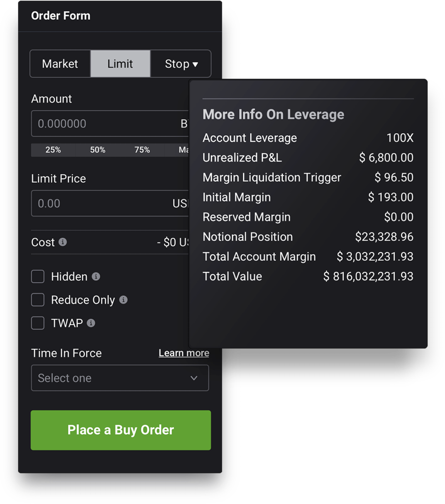The height and width of the screenshot is (504, 445).
Task: Click the Place a Buy Order button
Action: (x=121, y=430)
